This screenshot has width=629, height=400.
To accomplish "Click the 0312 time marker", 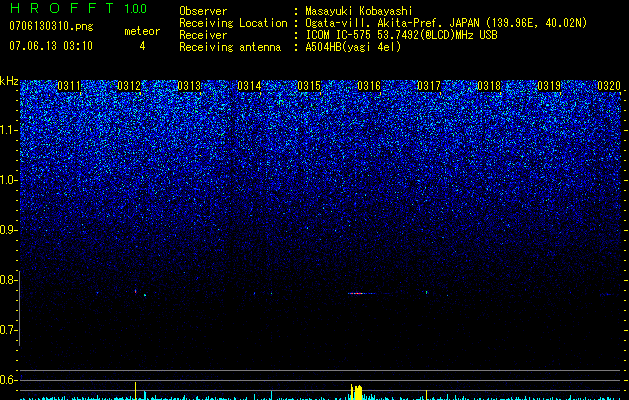I will click(129, 86).
